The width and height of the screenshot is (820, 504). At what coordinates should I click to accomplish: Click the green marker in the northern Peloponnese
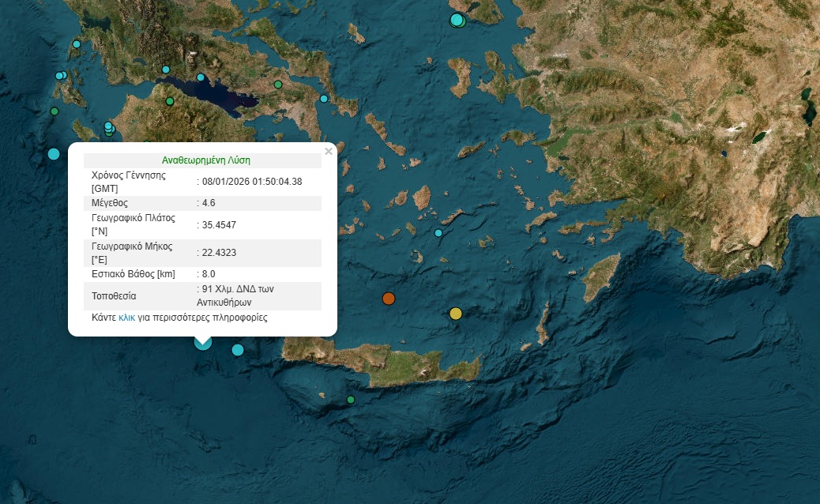tap(169, 101)
